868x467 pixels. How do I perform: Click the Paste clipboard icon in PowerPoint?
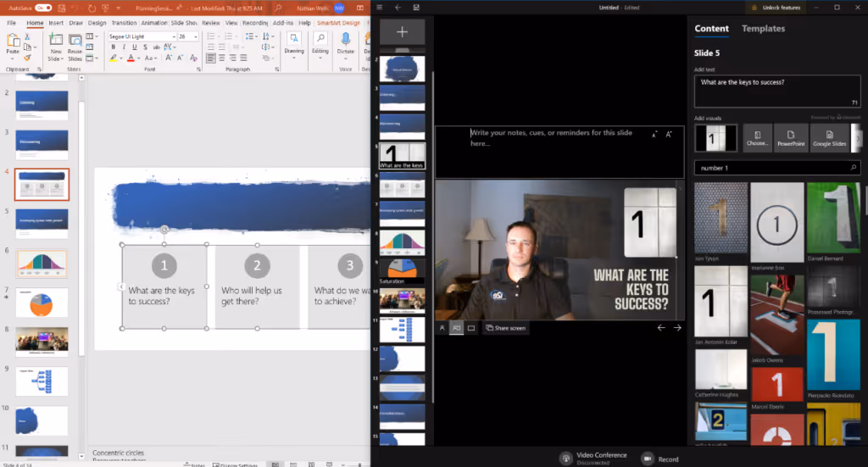point(13,41)
